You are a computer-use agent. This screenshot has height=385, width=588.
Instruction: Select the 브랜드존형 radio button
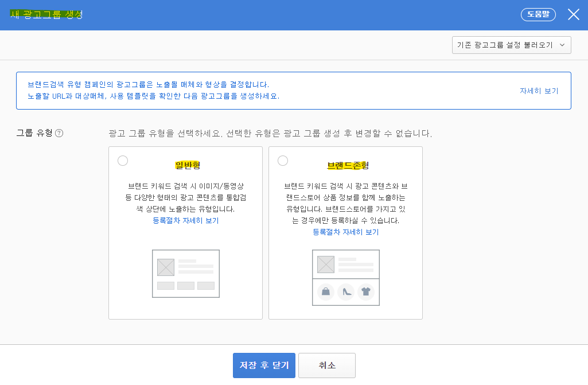tap(283, 161)
